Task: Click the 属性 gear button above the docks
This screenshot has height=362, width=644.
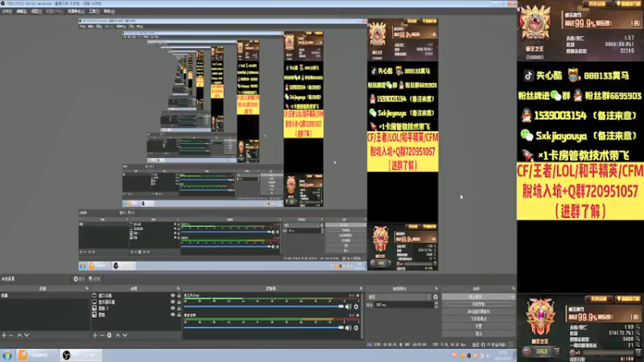Action: click(78, 279)
